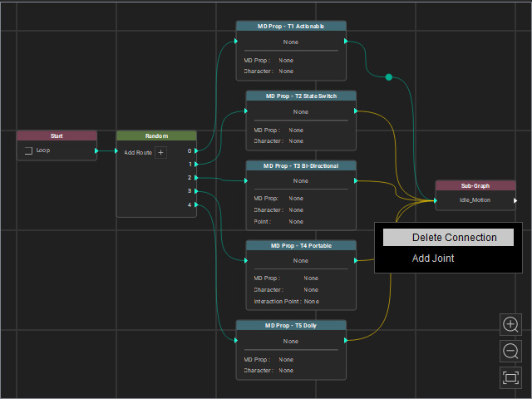Click the T2 State Switch node's output port
Viewport: 532px width, 399px height.
[356, 111]
